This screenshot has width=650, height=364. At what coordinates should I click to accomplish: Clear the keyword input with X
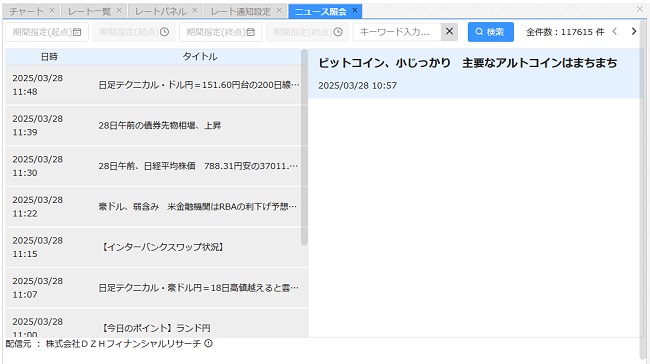449,32
